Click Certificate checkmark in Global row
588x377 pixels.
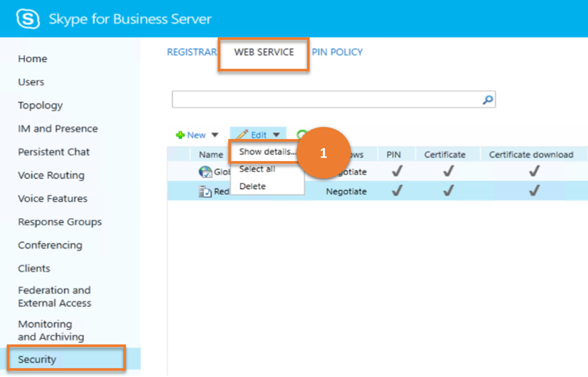tap(448, 171)
